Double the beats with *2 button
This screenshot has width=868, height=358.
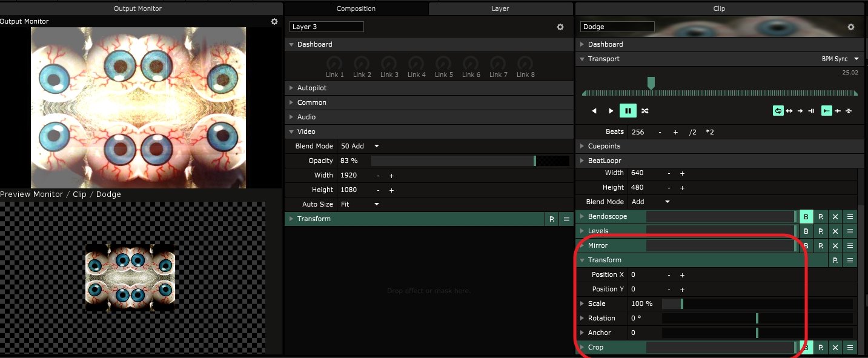[710, 132]
